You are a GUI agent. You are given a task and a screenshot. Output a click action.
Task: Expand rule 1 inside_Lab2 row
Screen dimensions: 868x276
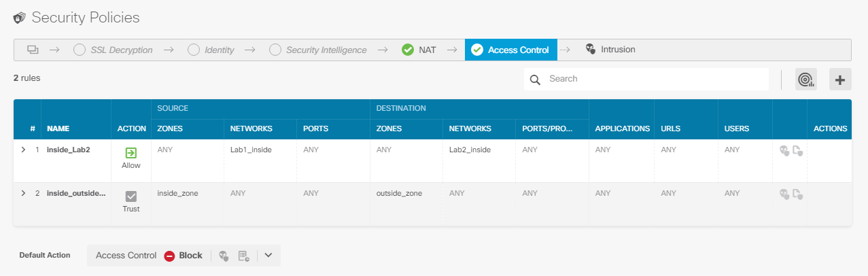(23, 150)
